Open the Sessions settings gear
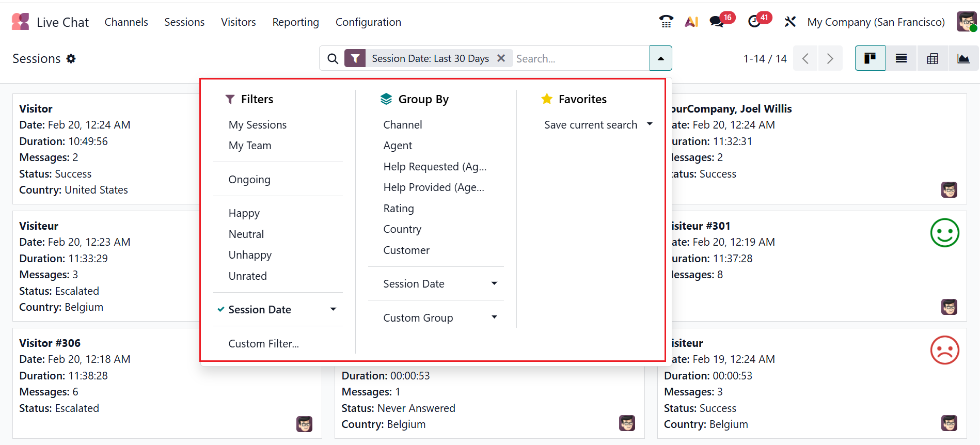 coord(71,59)
